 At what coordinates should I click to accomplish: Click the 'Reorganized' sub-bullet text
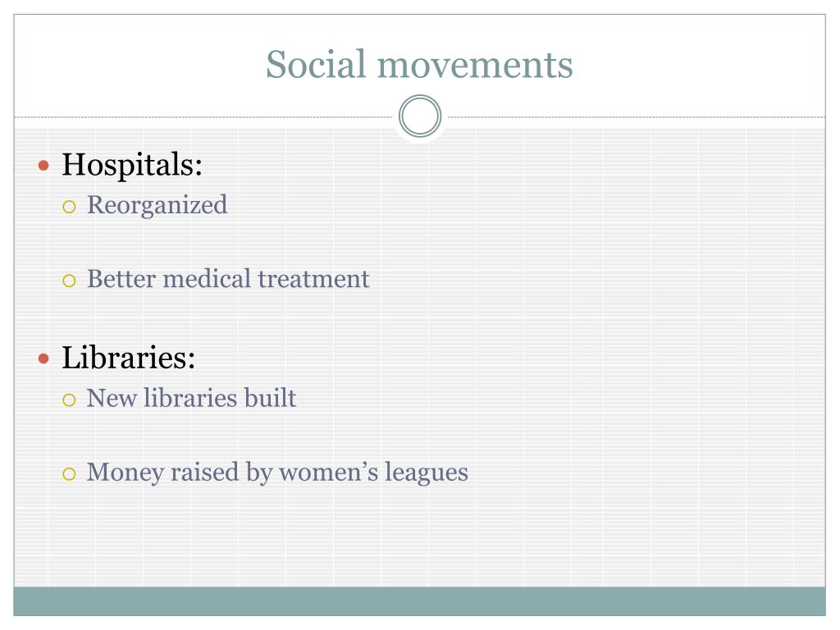[157, 205]
